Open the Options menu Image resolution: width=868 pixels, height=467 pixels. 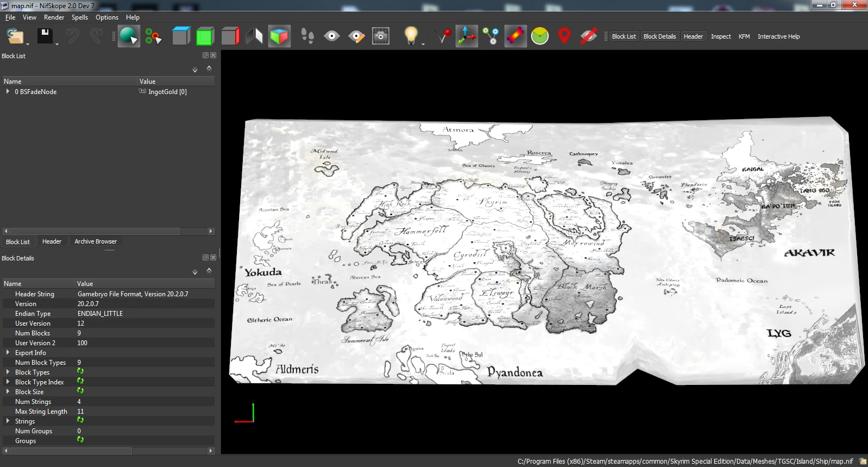(107, 17)
